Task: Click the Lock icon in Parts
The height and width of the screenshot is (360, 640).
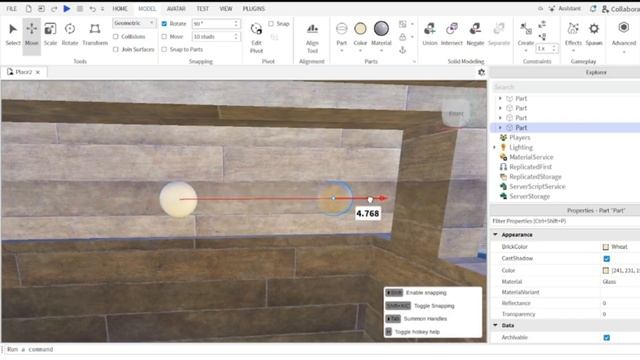Action: pos(402,37)
